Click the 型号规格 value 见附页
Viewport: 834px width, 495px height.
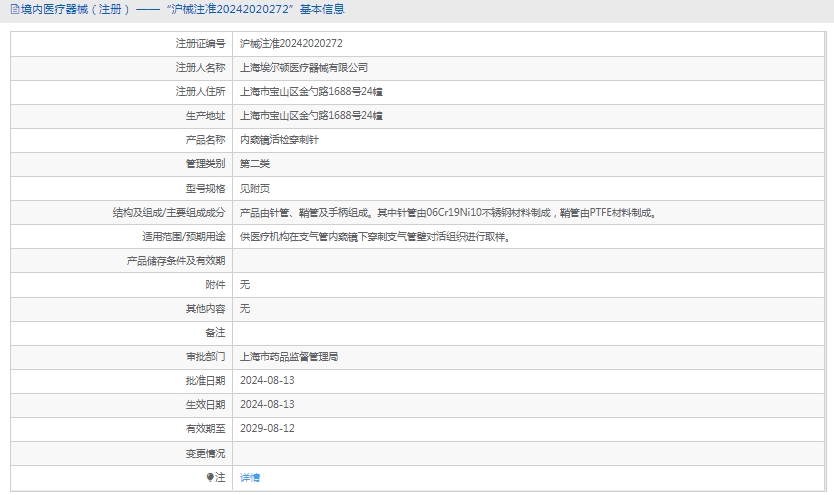255,188
